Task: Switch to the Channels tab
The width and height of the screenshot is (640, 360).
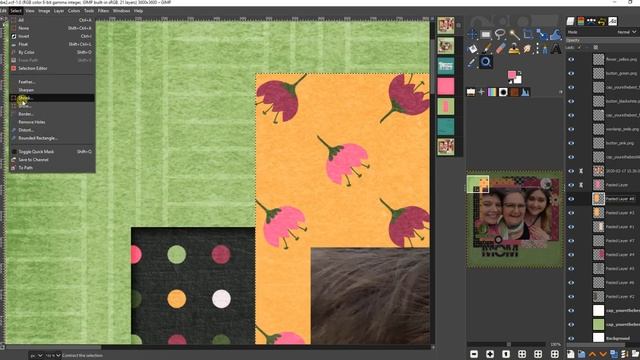Action: click(x=581, y=21)
